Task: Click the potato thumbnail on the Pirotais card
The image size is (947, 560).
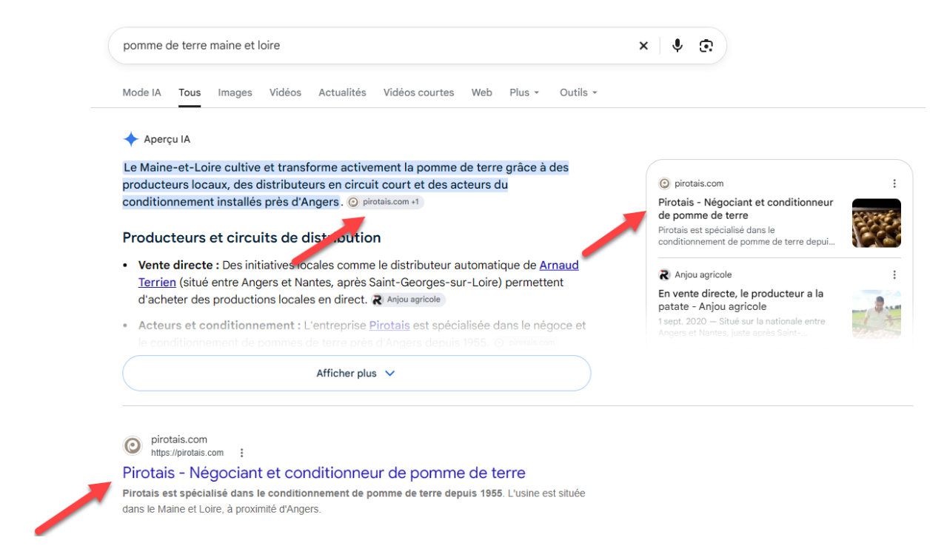Action: point(877,223)
